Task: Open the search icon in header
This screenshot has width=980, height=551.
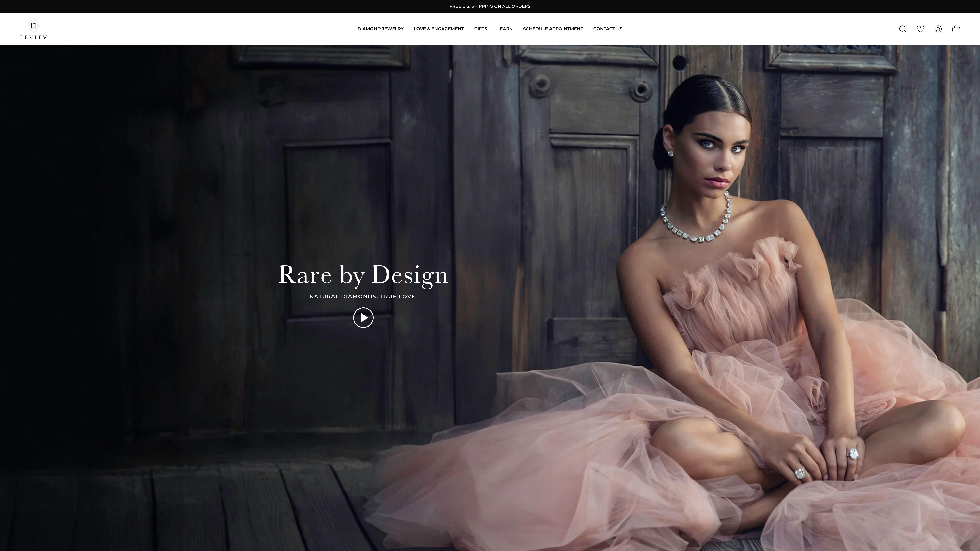Action: (902, 29)
